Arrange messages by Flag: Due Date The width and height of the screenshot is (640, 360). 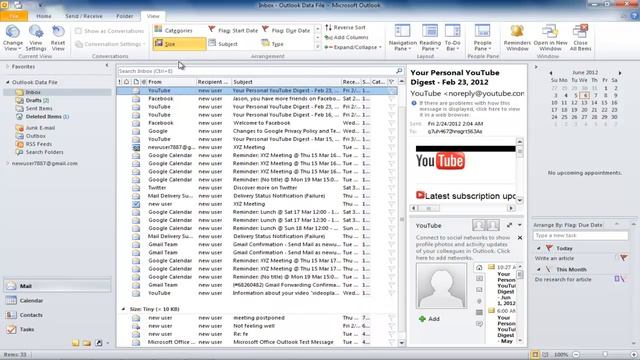pos(286,30)
